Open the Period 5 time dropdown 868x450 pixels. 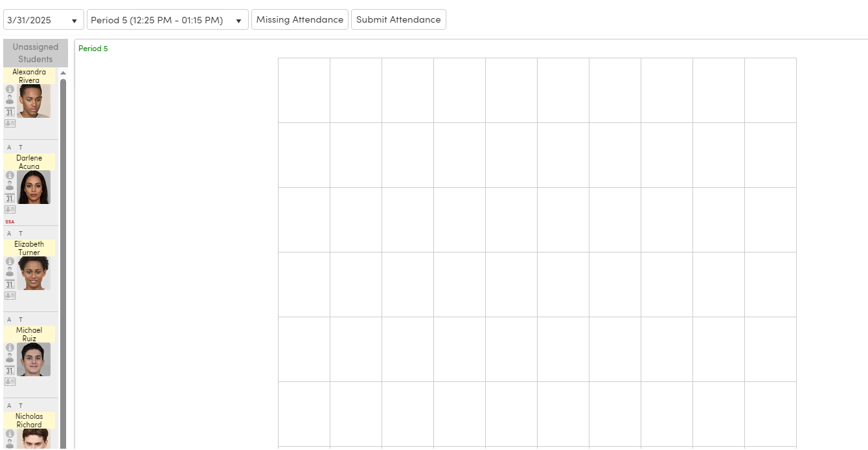tap(168, 20)
